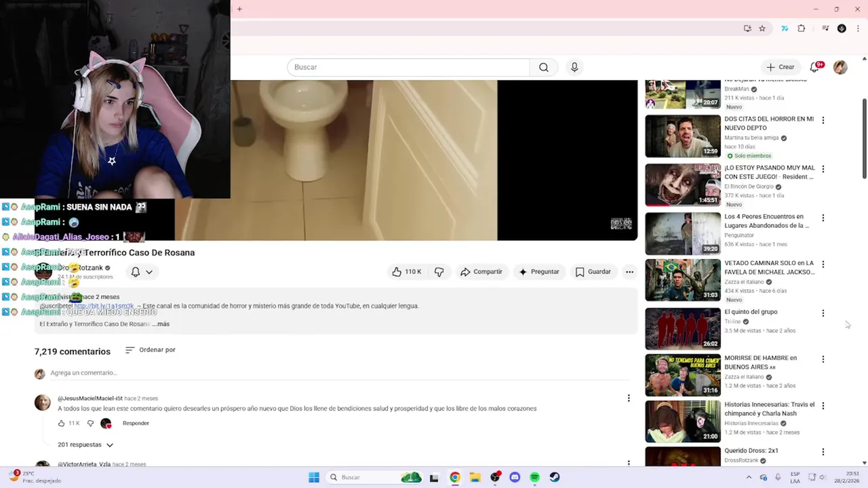Click the page vertical scrollbar thumb

pos(864,139)
